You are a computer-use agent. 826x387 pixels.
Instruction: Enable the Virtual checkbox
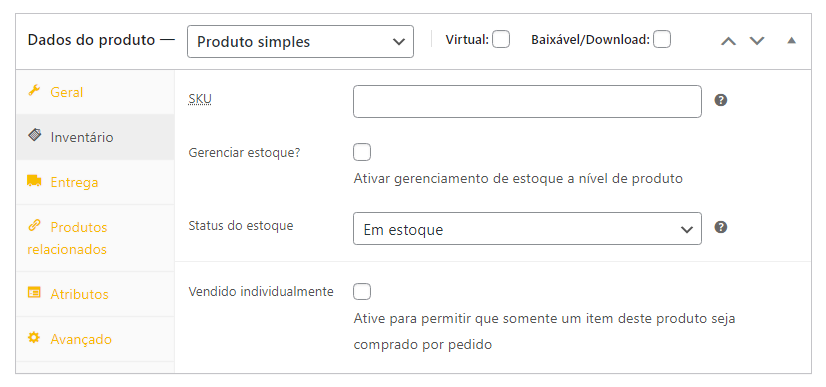point(500,39)
